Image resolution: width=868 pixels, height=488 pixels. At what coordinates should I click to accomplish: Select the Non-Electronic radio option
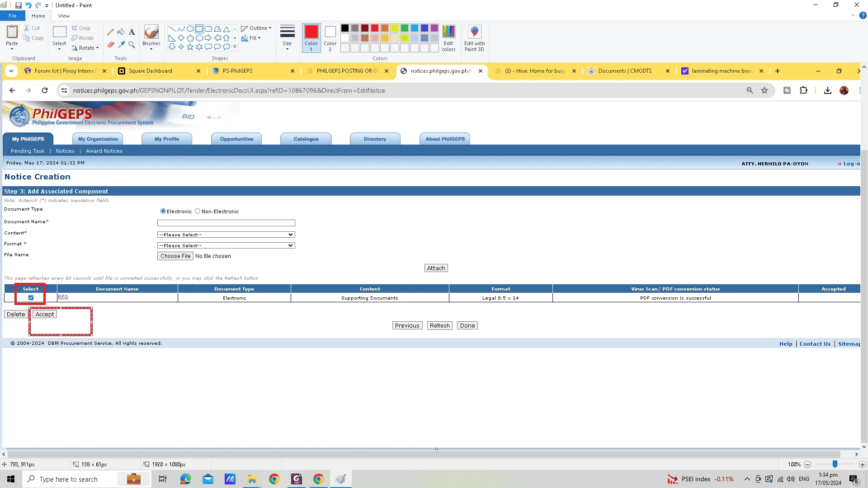click(198, 211)
